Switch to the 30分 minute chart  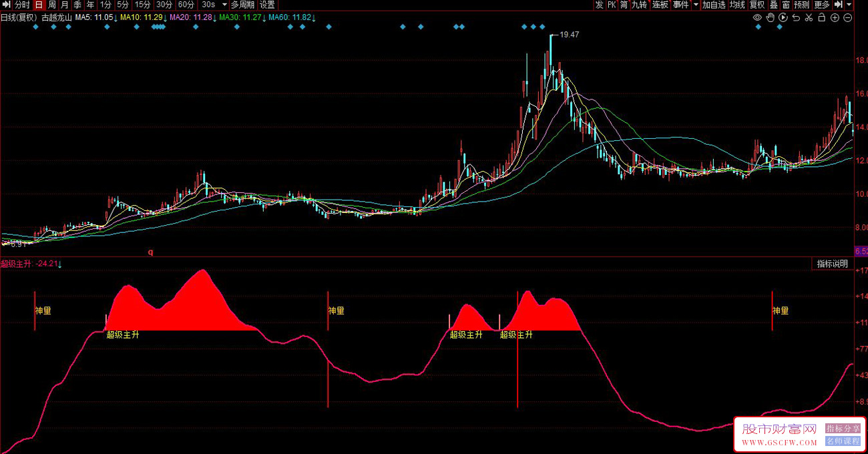click(x=164, y=5)
